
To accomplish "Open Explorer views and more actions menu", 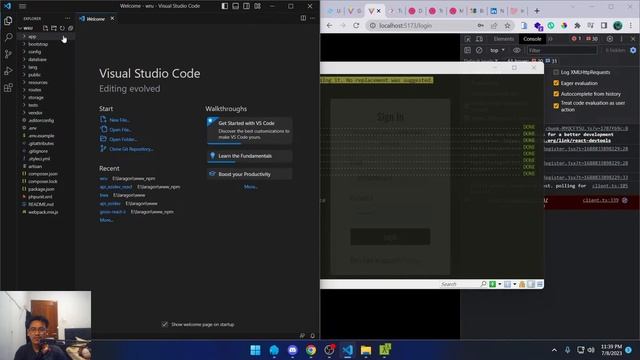I will pyautogui.click(x=67, y=18).
